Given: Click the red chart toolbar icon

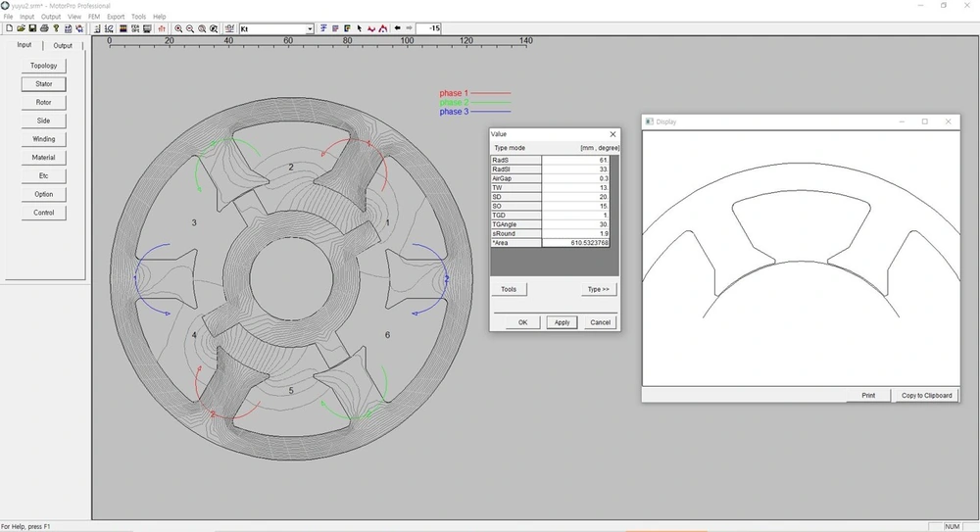Looking at the screenshot, I should point(162,28).
